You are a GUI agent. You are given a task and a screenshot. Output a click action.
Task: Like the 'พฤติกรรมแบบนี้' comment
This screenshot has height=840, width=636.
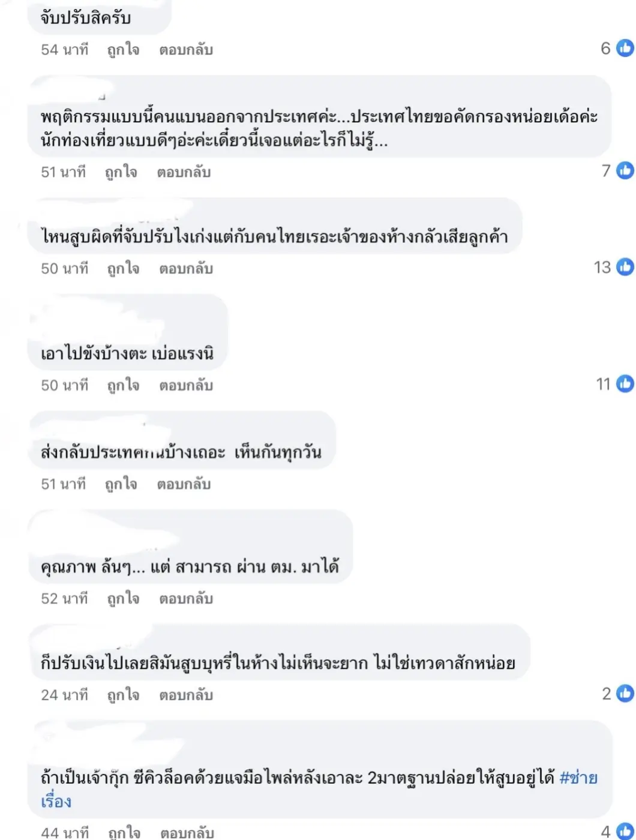pyautogui.click(x=121, y=172)
